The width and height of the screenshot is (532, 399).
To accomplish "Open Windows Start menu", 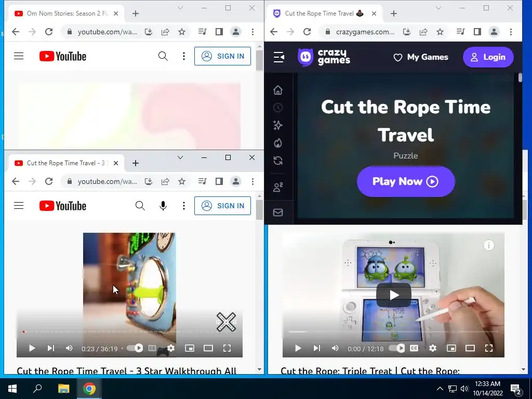I will 12,389.
